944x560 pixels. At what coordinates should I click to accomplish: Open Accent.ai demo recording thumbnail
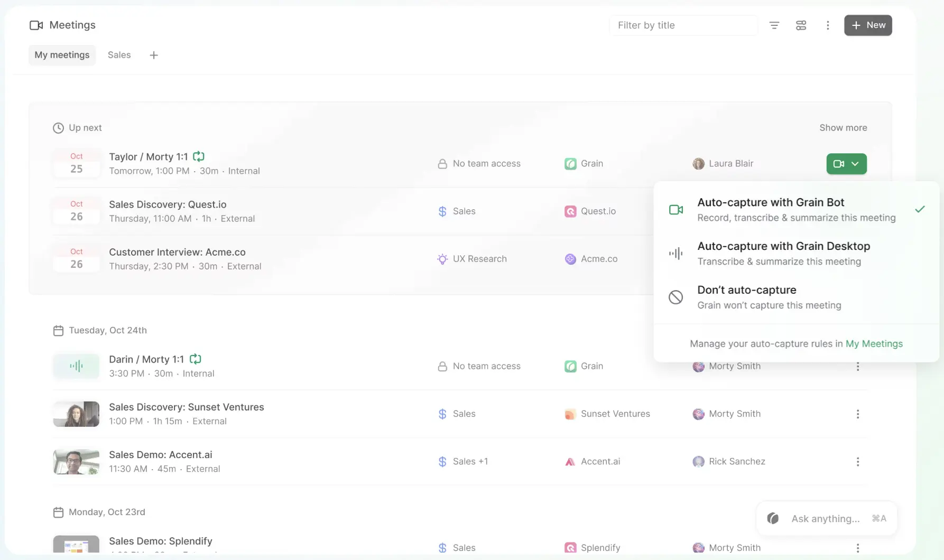tap(76, 462)
